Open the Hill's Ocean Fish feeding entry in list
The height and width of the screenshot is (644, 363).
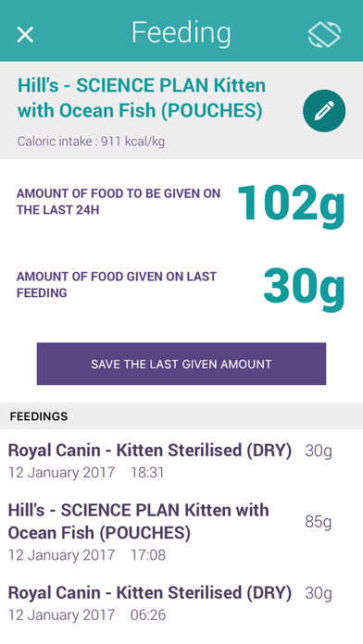181,532
